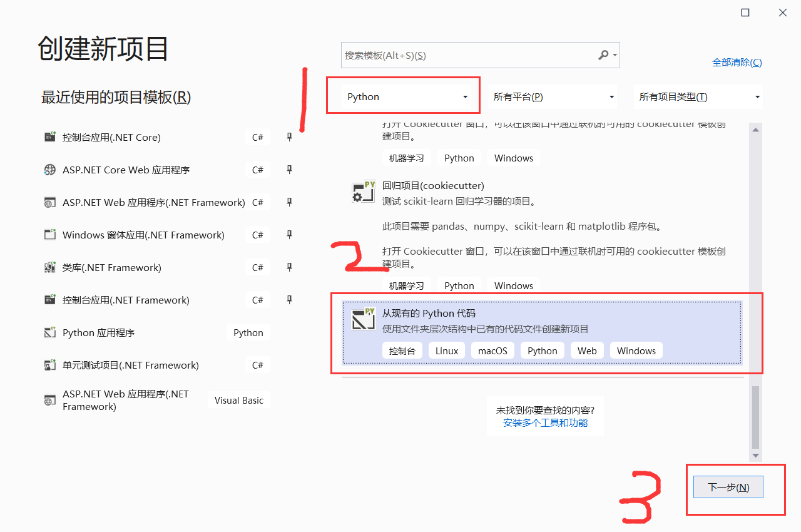Click the macOS tag on existing Python code
The width and height of the screenshot is (801, 532).
[492, 350]
